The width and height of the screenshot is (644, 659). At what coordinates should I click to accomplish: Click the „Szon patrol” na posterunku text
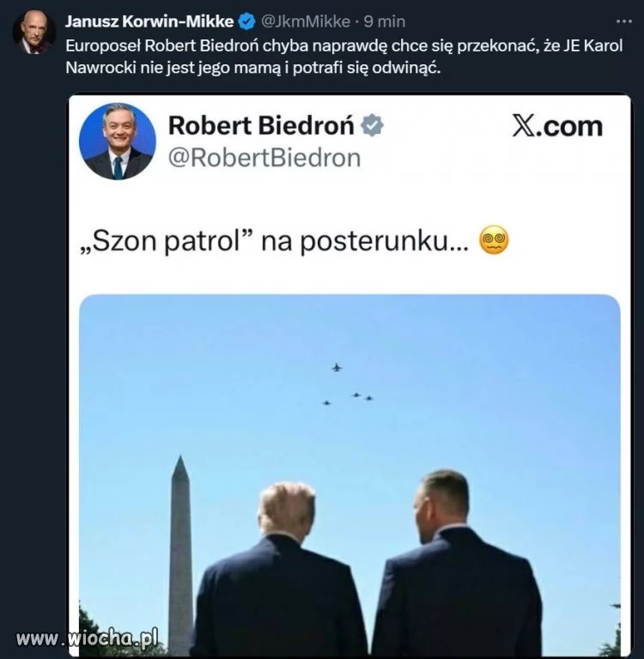(274, 242)
